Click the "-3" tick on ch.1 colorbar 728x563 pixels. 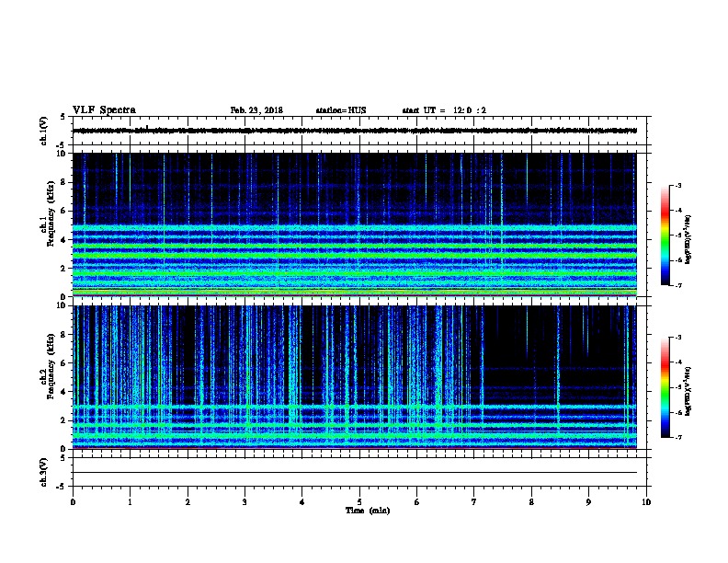[677, 185]
